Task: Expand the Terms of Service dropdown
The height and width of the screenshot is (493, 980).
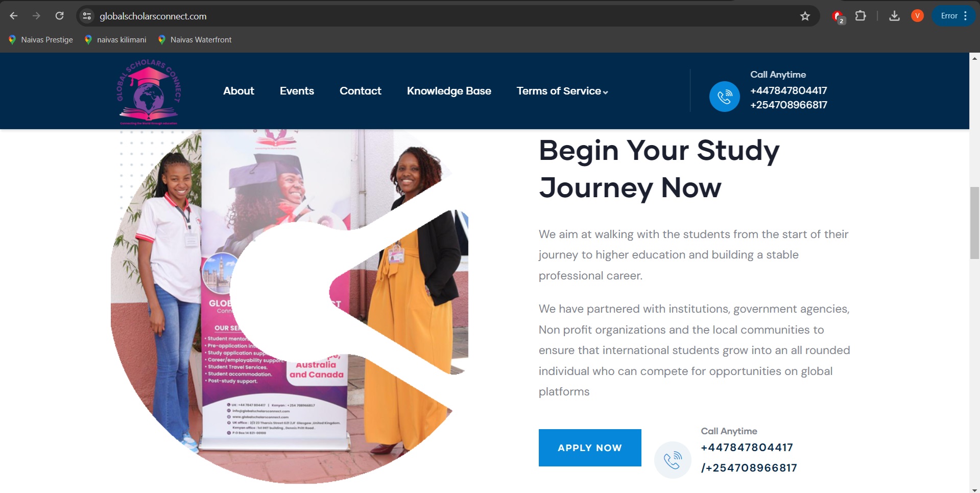Action: click(562, 91)
